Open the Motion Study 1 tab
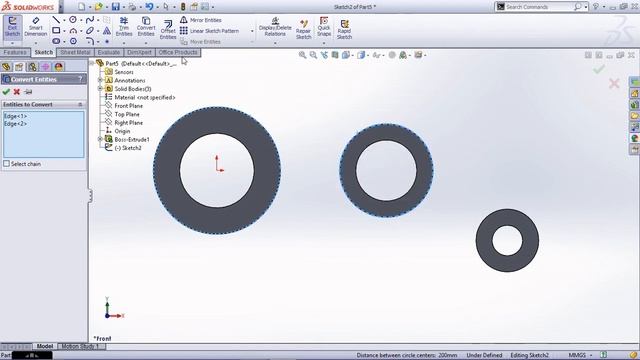This screenshot has height=360, width=640. (80, 347)
